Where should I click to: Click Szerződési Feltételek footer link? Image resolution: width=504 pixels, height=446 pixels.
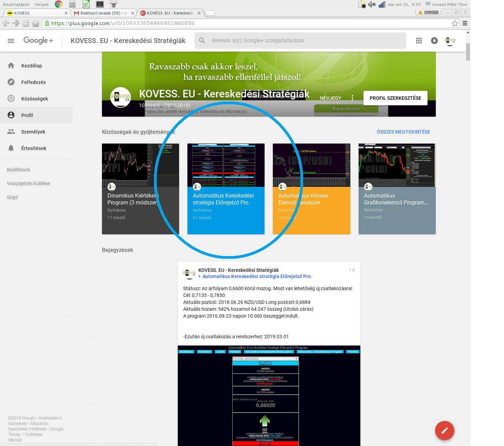pyautogui.click(x=28, y=429)
